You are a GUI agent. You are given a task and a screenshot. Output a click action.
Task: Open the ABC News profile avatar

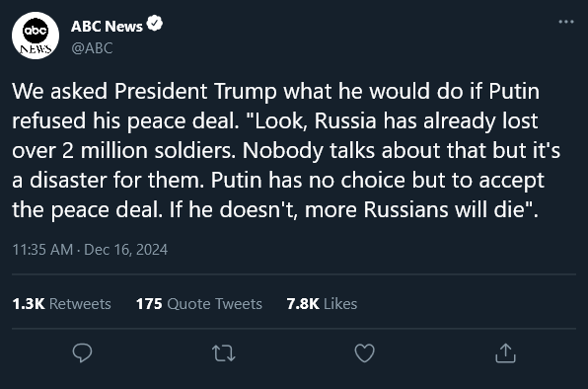(36, 36)
